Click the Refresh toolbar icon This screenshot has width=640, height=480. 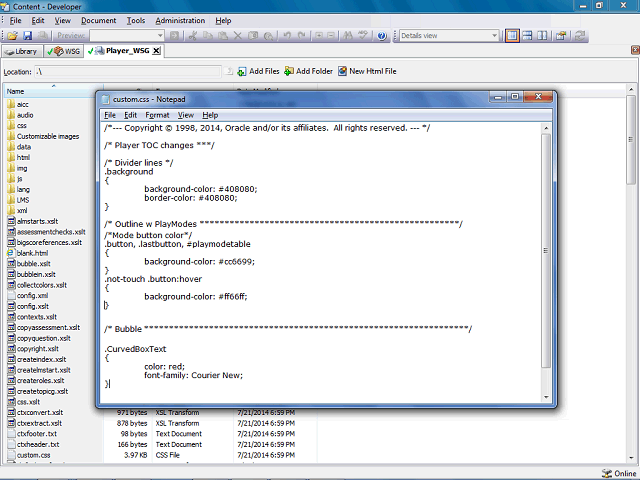580,36
